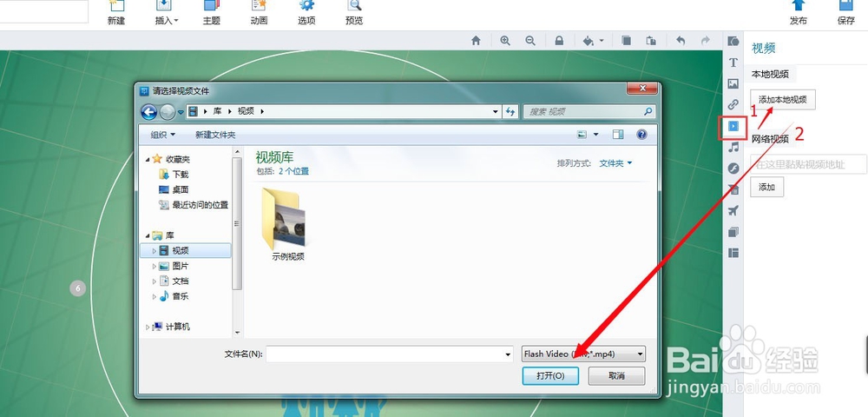Click the paint bucket fill icon
Image resolution: width=868 pixels, height=417 pixels.
(589, 41)
